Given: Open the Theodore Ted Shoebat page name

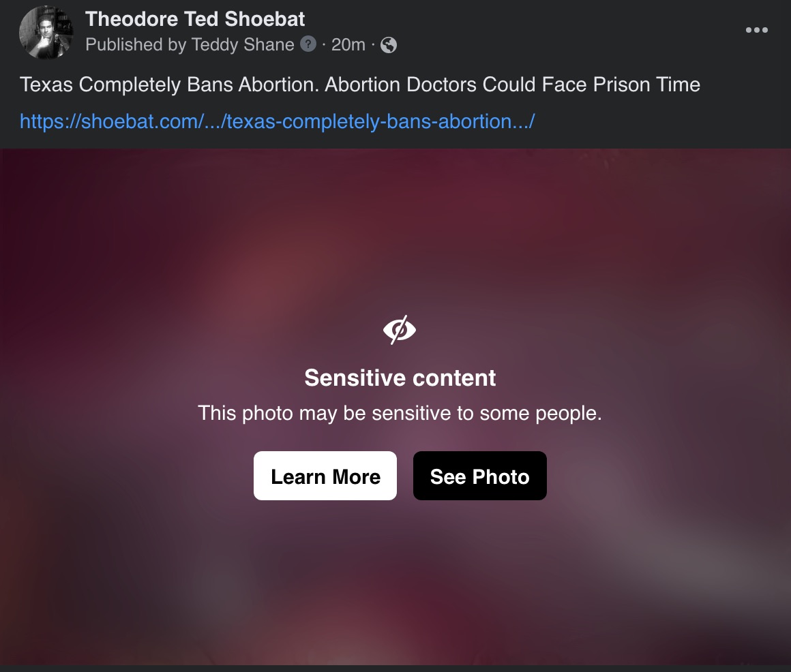Looking at the screenshot, I should pyautogui.click(x=195, y=18).
